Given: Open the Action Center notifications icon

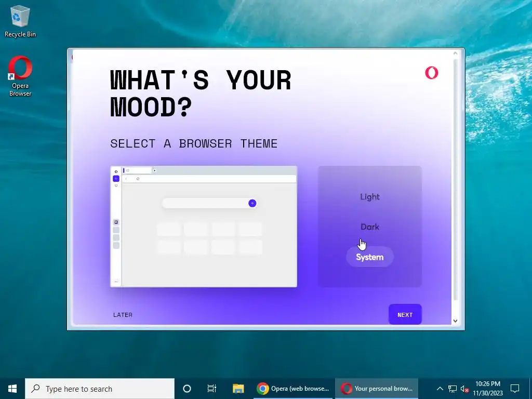Looking at the screenshot, I should tap(515, 389).
